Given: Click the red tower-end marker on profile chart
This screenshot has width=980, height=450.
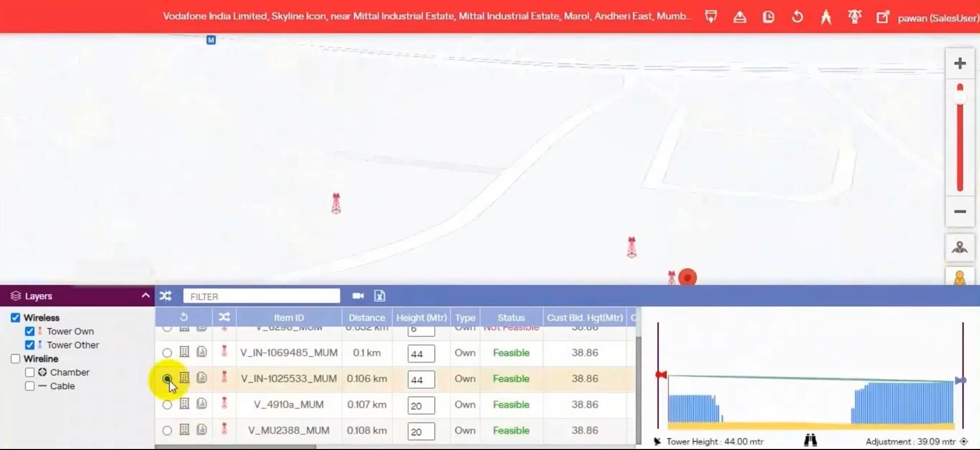Looking at the screenshot, I should [661, 375].
